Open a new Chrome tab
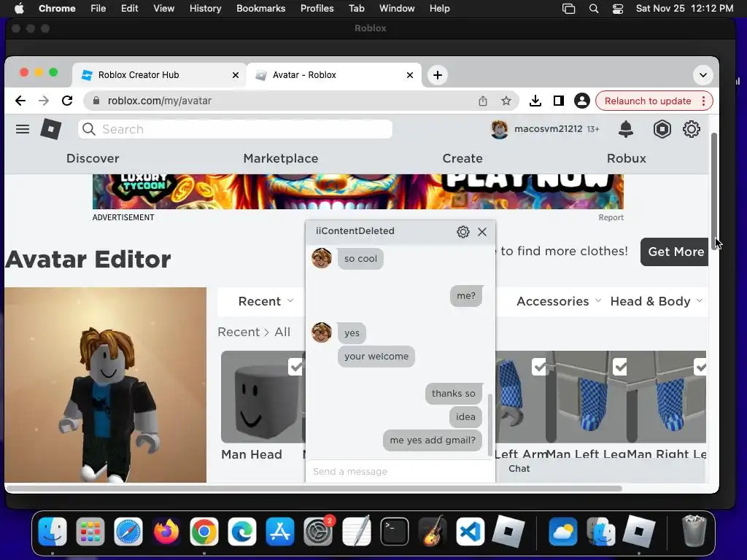Image resolution: width=747 pixels, height=560 pixels. (x=438, y=75)
